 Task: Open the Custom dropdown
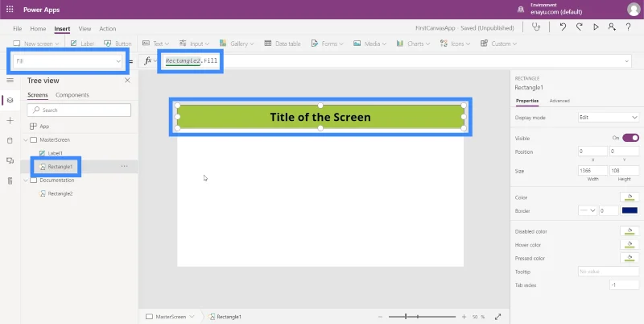pos(498,44)
